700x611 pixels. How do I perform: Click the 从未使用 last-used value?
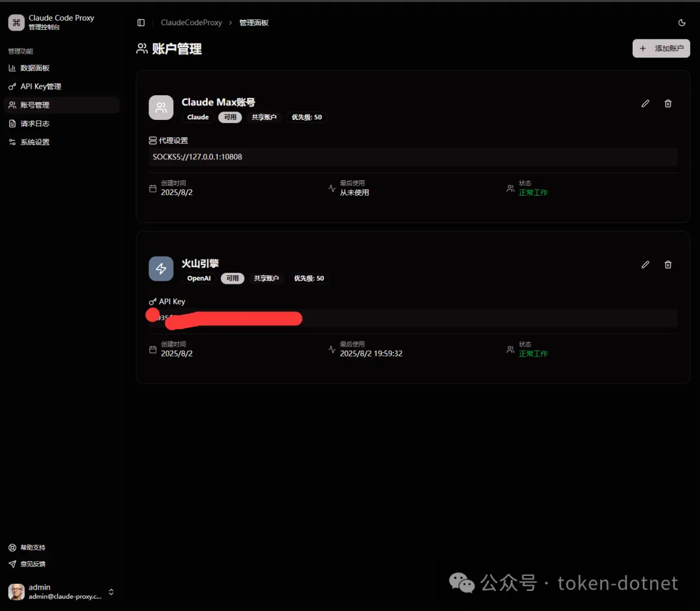tap(355, 193)
